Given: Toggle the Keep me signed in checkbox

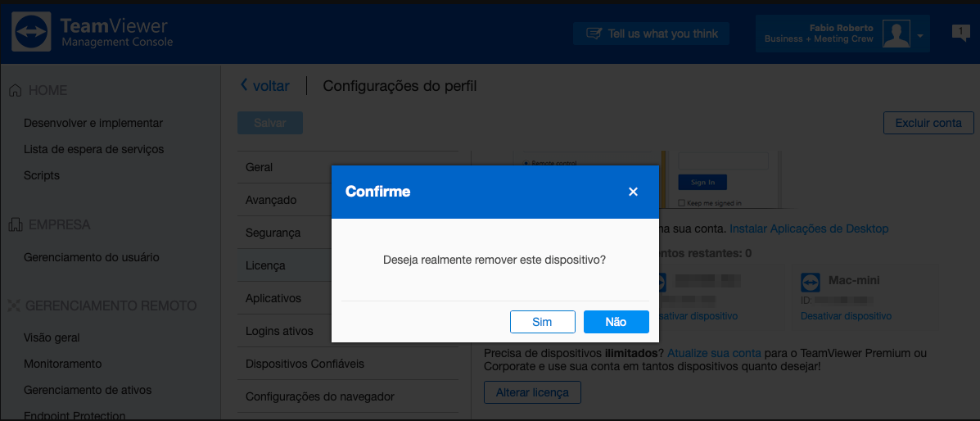Looking at the screenshot, I should pos(681,202).
